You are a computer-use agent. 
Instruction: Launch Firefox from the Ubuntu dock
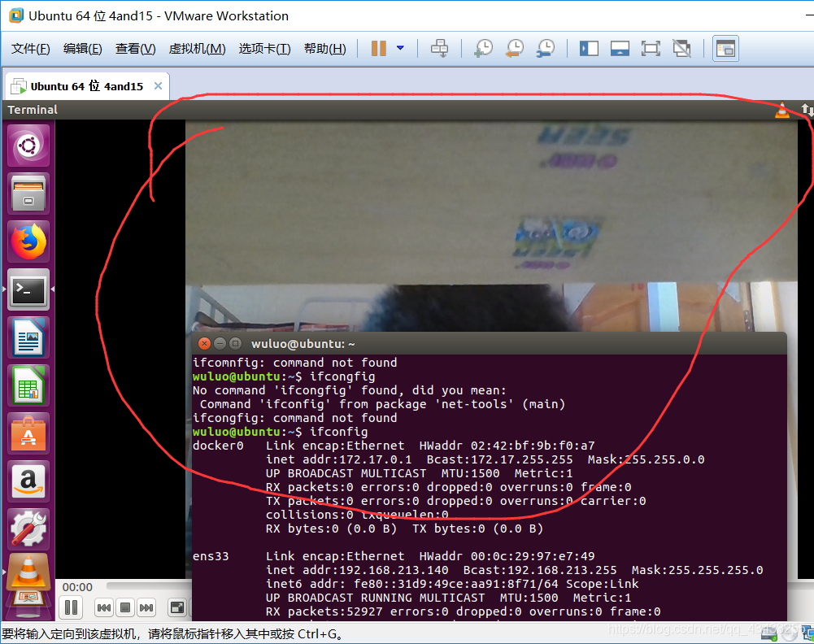coord(28,241)
